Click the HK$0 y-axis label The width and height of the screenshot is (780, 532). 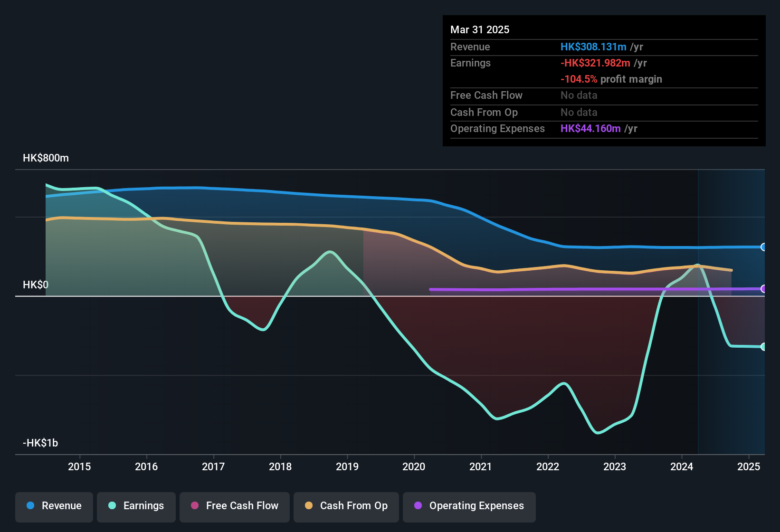pyautogui.click(x=36, y=285)
